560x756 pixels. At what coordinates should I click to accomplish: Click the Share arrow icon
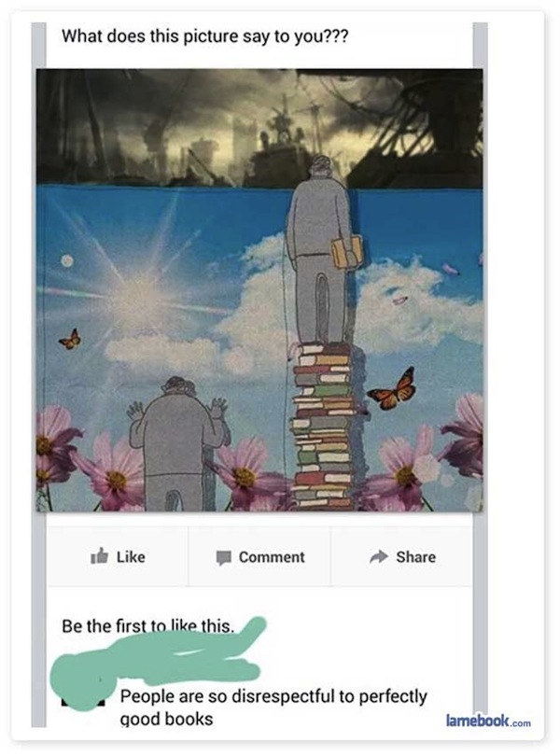[x=379, y=556]
